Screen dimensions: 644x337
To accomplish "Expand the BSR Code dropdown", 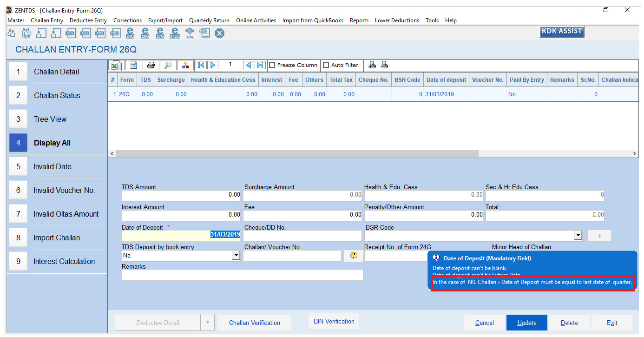I will (x=578, y=236).
